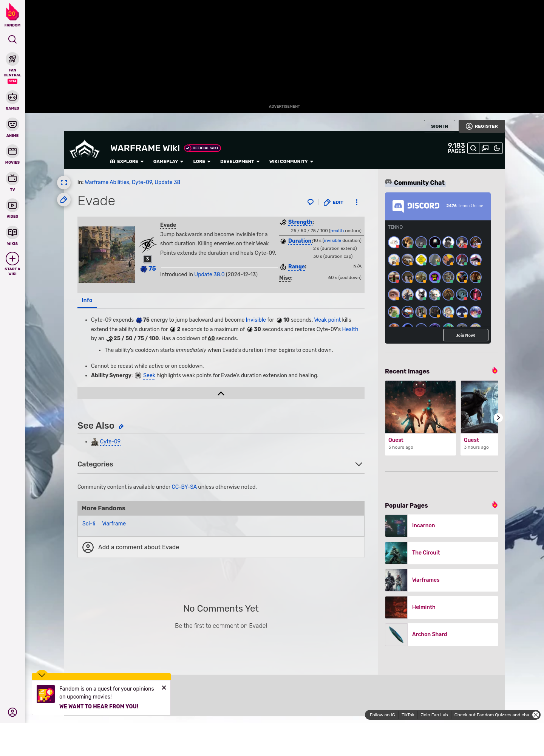The height and width of the screenshot is (756, 544).
Task: Open the Warframe fandom link
Action: (114, 524)
